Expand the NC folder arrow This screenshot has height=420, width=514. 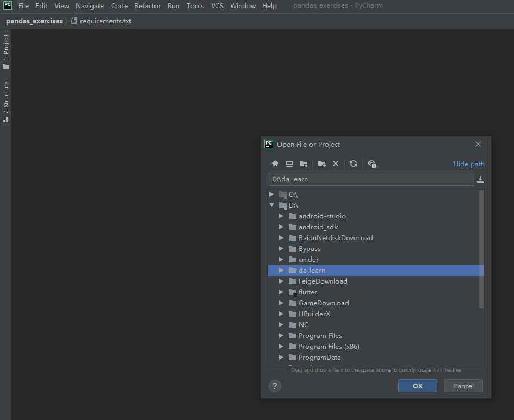coord(281,325)
